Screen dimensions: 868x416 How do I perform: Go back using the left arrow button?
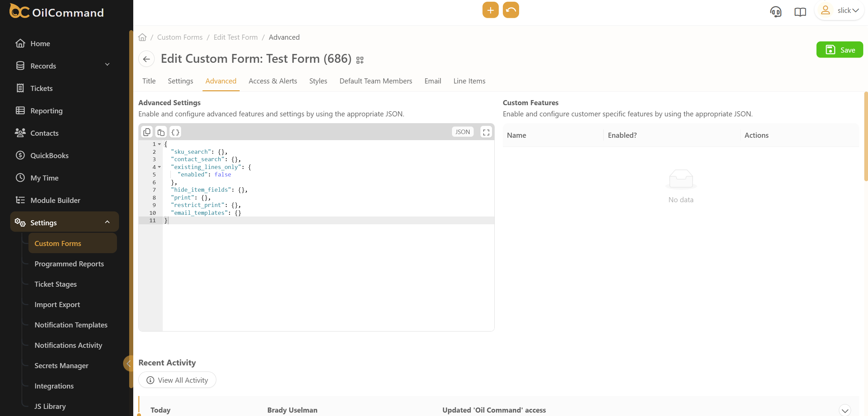tap(146, 59)
